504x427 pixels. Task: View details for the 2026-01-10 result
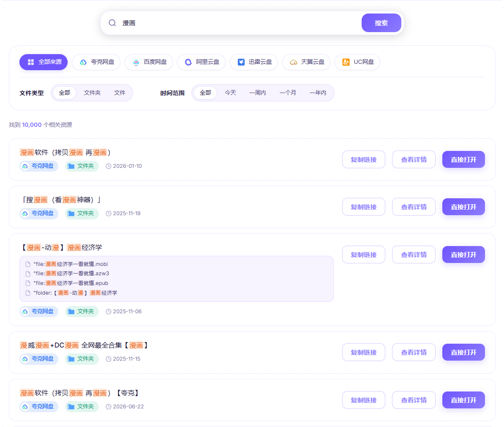coord(414,160)
